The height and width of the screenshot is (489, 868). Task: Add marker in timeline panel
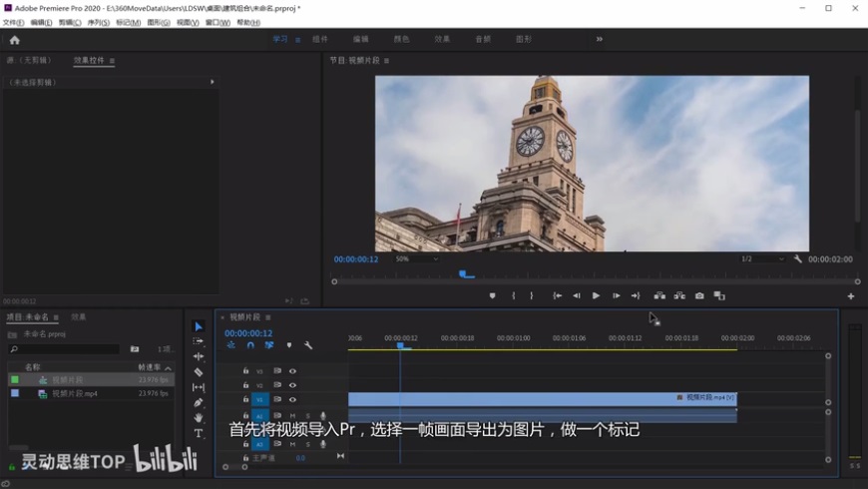point(289,345)
